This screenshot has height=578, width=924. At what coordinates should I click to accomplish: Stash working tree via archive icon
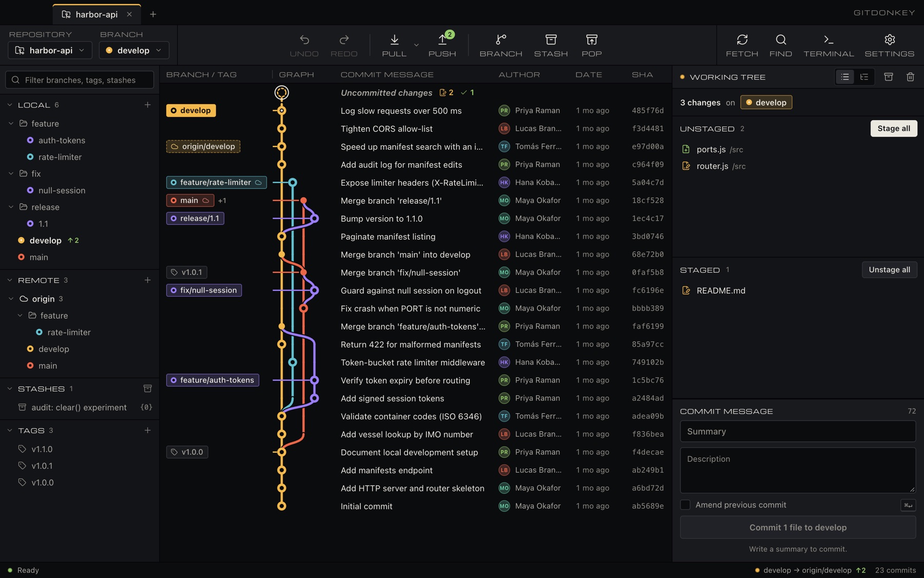pos(889,77)
